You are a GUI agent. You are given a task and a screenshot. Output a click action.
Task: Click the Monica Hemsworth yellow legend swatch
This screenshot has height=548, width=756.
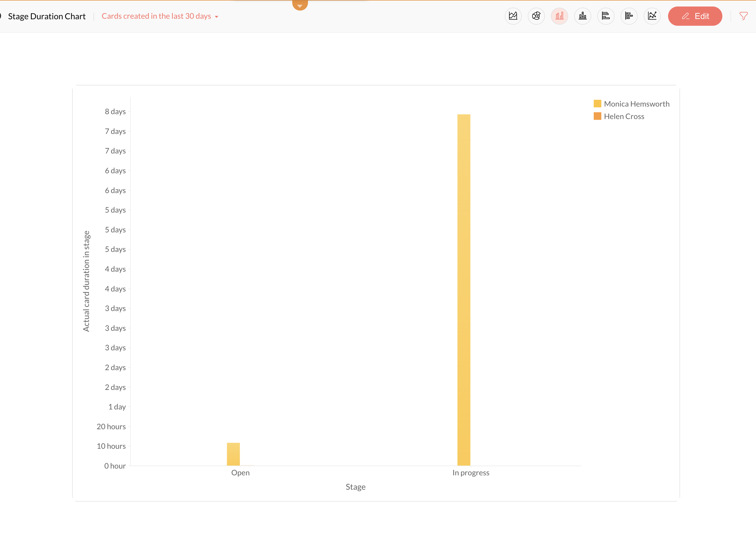597,104
